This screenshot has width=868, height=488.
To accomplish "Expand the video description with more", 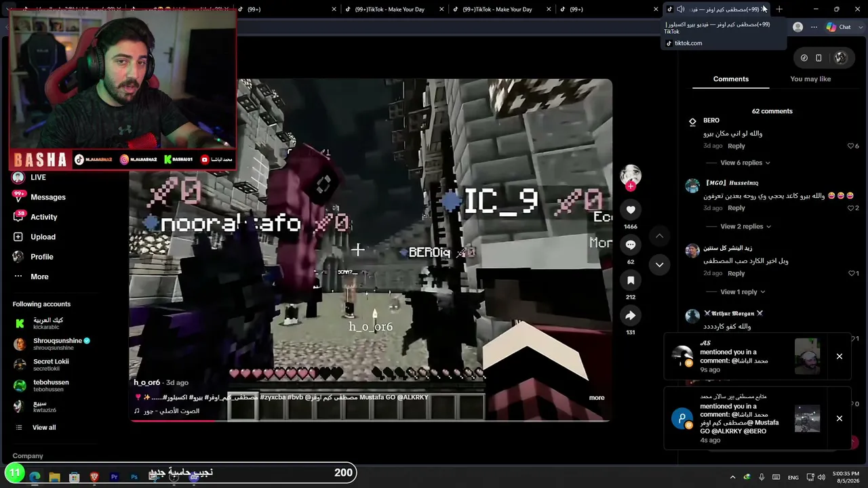I will point(597,398).
